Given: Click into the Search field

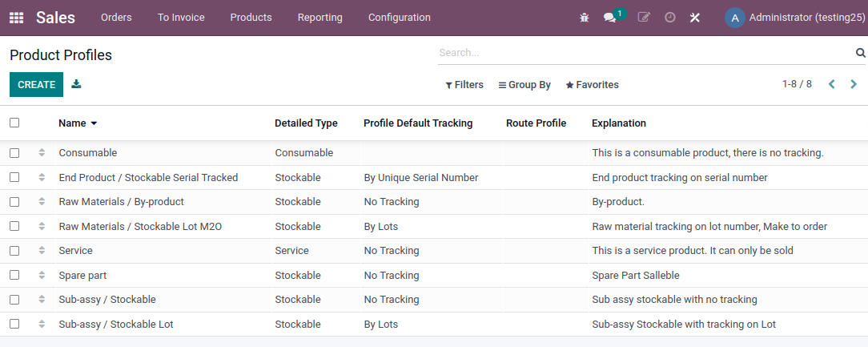Looking at the screenshot, I should point(641,53).
